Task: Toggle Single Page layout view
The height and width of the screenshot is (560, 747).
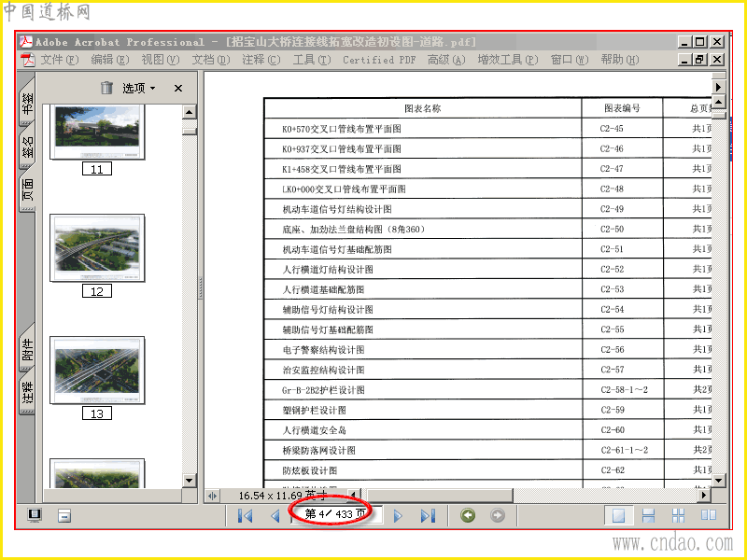Action: pyautogui.click(x=618, y=515)
